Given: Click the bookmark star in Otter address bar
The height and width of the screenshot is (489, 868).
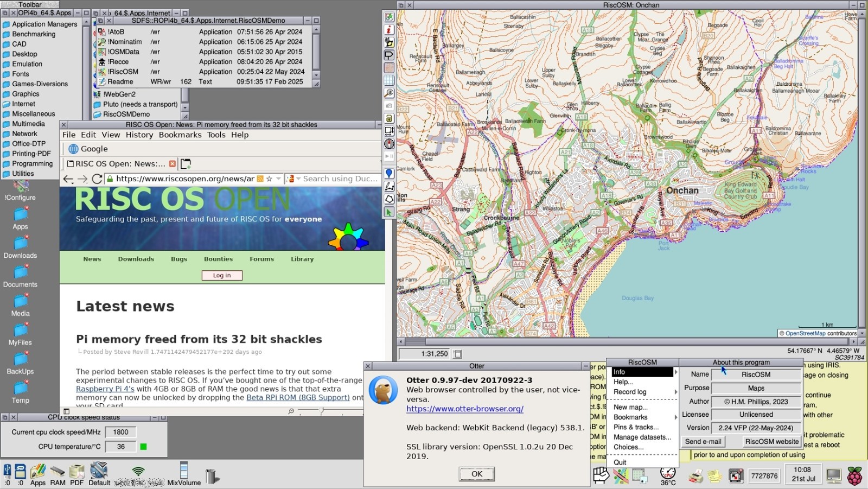Looking at the screenshot, I should pos(269,179).
